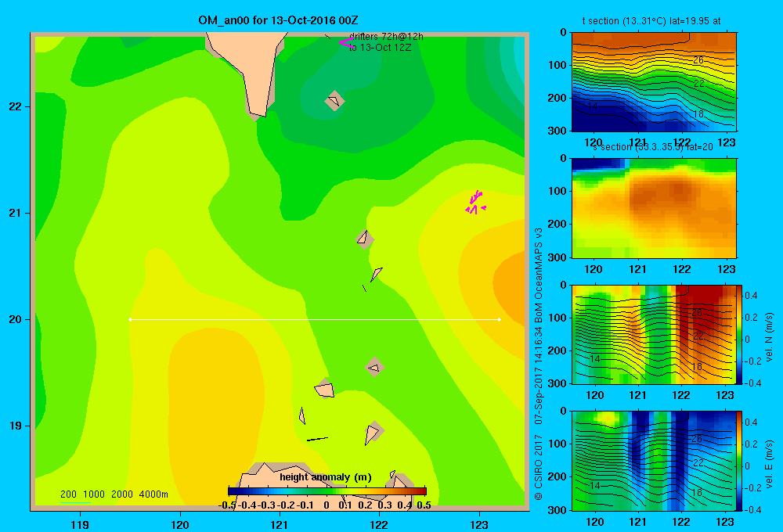The image size is (783, 532).
Task: Click the map title "OM_an00 for 13-Oct-2016 00Z"
Action: (278, 20)
